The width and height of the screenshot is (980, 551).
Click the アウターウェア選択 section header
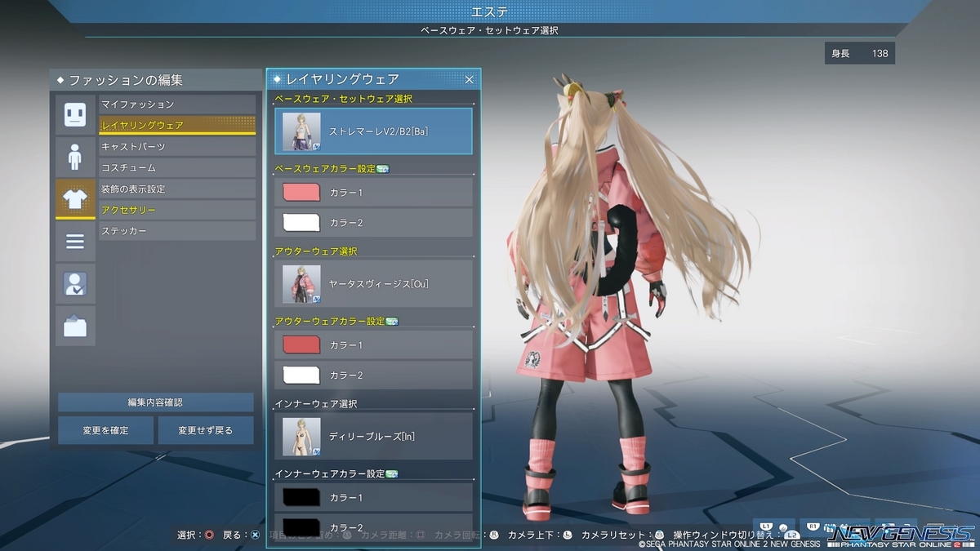(x=316, y=251)
